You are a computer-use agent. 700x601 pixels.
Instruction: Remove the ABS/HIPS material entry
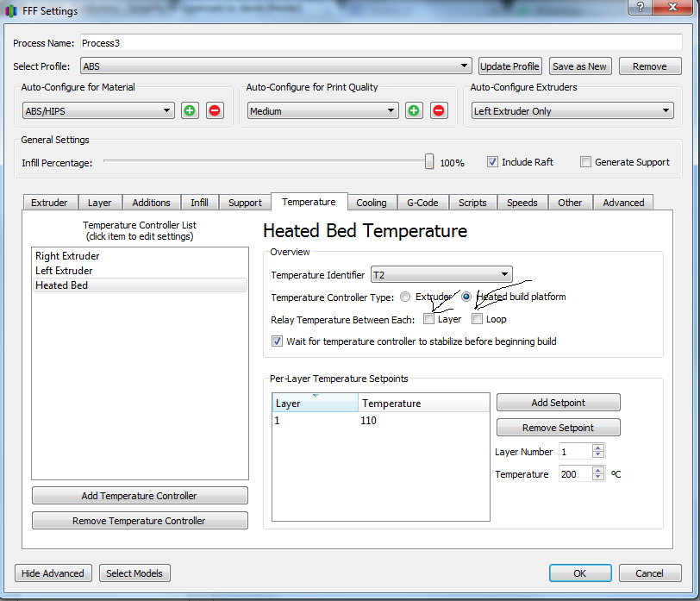215,110
